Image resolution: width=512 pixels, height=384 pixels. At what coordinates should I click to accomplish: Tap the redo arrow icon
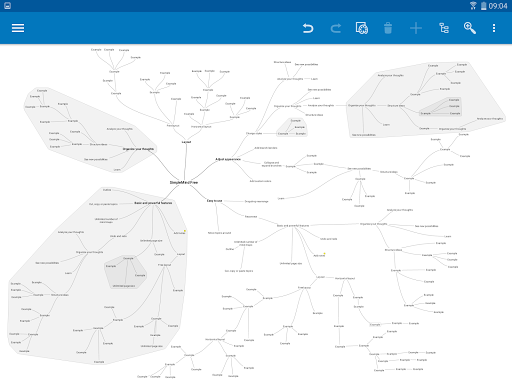click(336, 28)
